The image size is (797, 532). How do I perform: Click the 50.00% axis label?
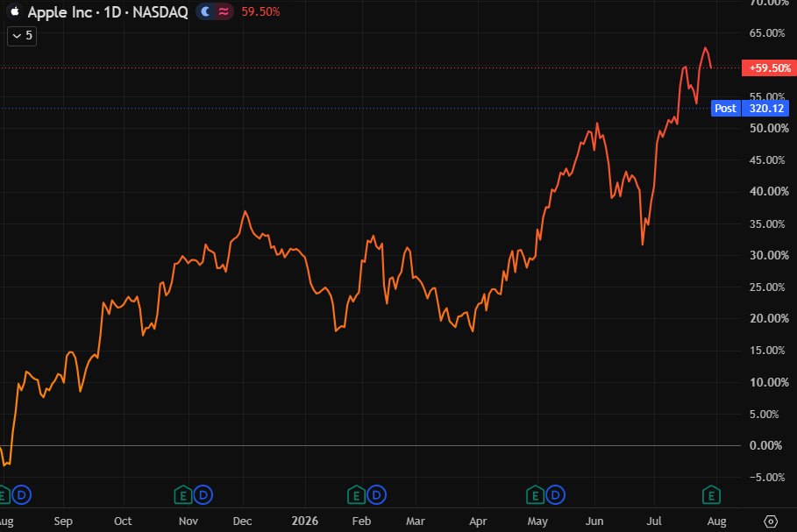(x=769, y=128)
